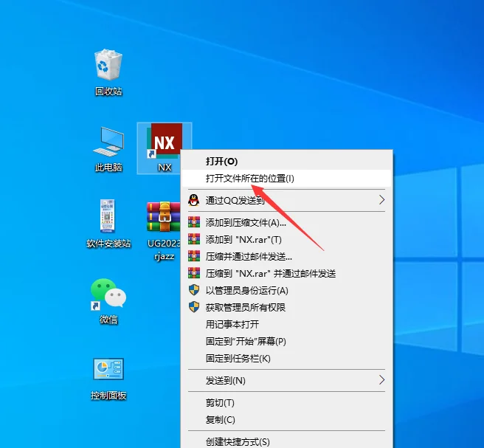
Task: Choose 打开文件所在的位置(I) menu entry
Action: [x=286, y=178]
